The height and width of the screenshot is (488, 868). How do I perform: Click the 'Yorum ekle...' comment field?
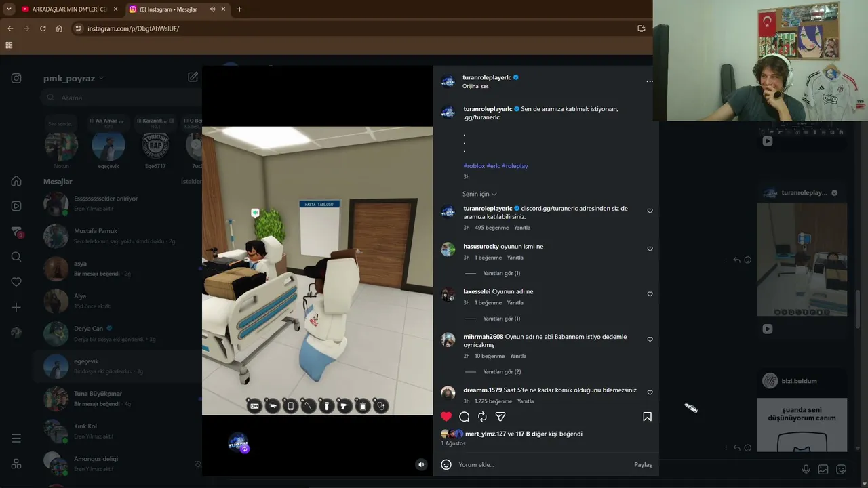tap(542, 464)
